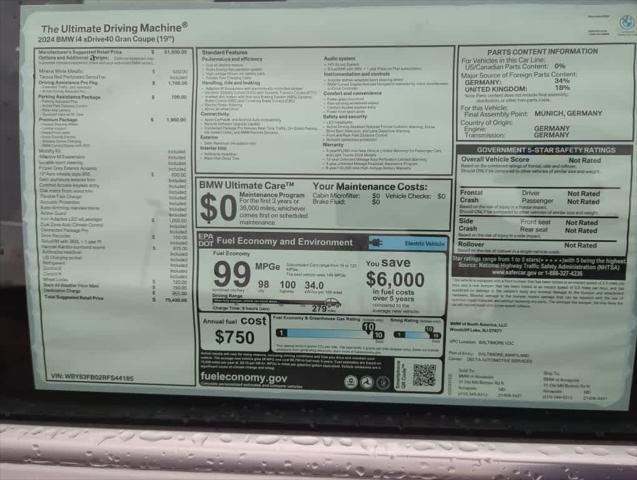Select 'The Ultimate Driving Machine' heading

pos(114,28)
